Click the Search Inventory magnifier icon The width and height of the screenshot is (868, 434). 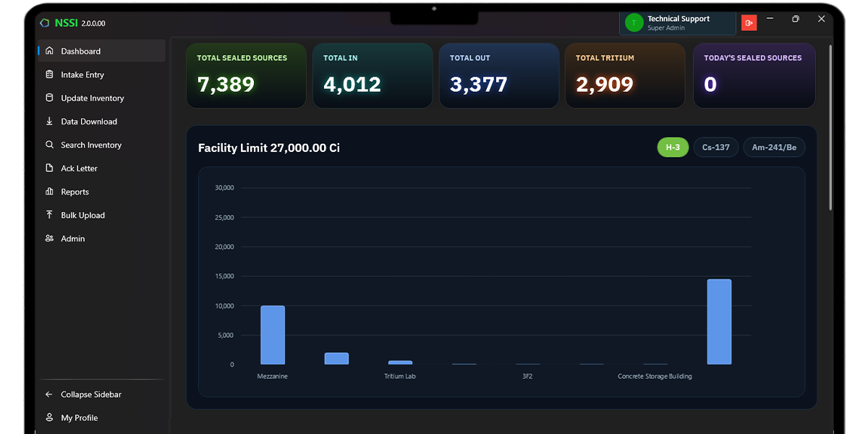(x=49, y=145)
